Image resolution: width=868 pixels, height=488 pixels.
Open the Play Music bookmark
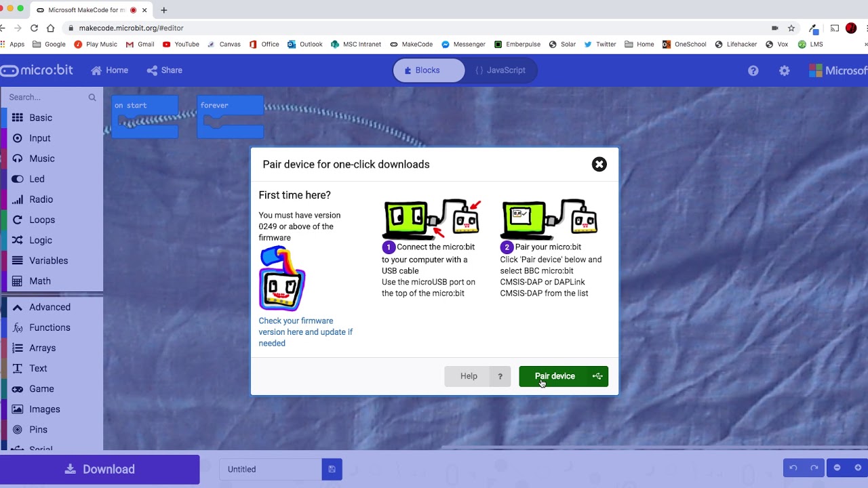click(96, 44)
